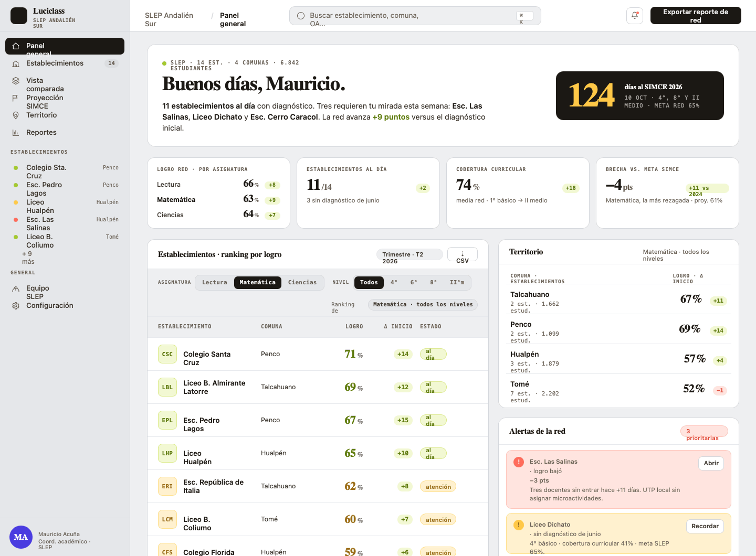Click the search establishments field

coord(415,16)
